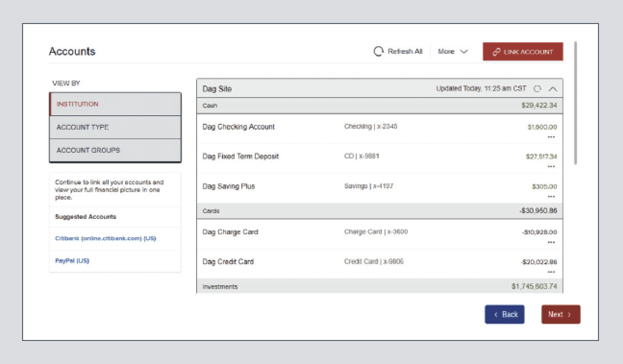The image size is (623, 364).
Task: Click the Charge Card | x-3600 detail
Action: pos(376,232)
